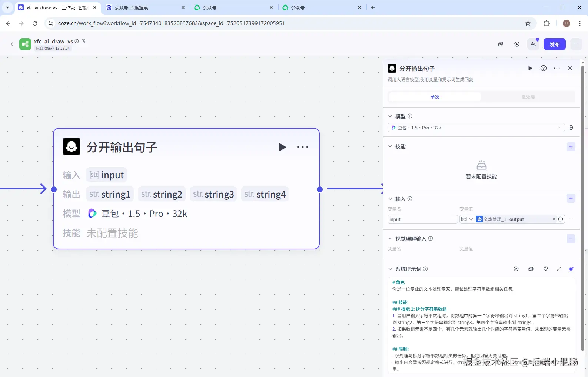The height and width of the screenshot is (377, 588).
Task: Edit the input variable name field
Action: point(423,219)
